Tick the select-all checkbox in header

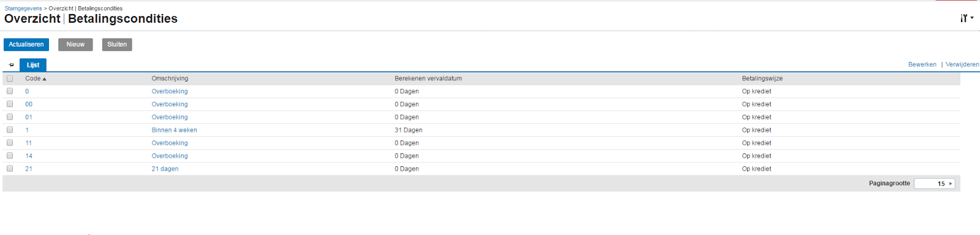10,79
